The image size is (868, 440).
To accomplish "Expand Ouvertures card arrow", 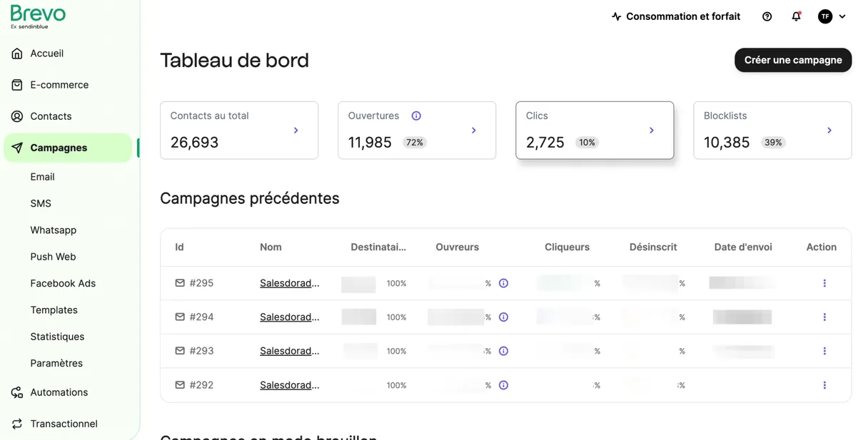I will click(x=474, y=131).
